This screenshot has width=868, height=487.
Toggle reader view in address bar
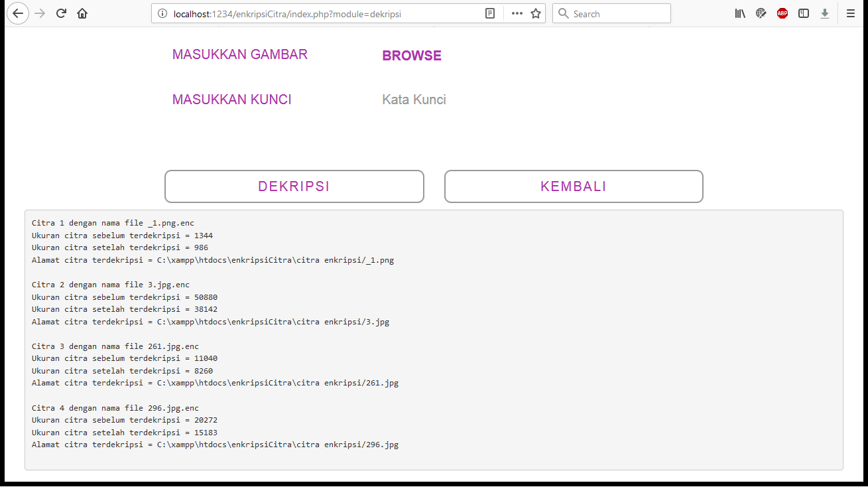(490, 13)
